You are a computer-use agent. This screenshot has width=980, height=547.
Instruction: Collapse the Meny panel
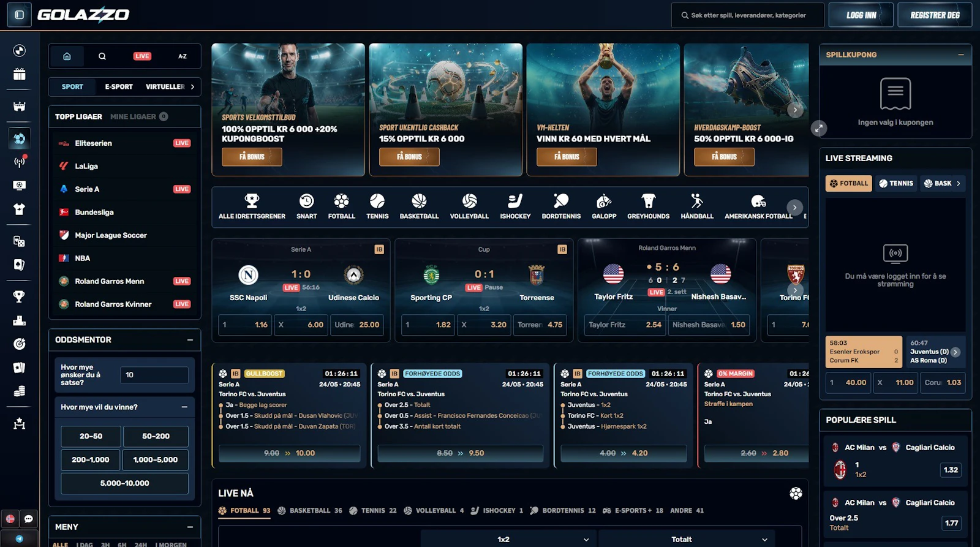pyautogui.click(x=190, y=527)
